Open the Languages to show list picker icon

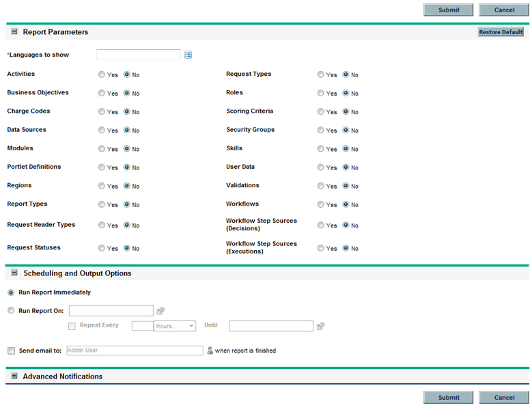click(x=188, y=55)
